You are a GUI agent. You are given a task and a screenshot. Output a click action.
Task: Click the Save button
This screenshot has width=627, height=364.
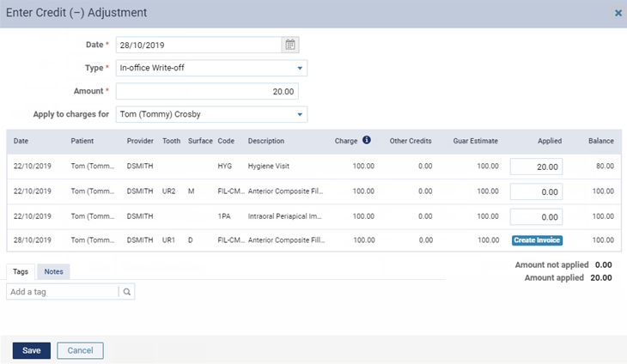pyautogui.click(x=32, y=350)
